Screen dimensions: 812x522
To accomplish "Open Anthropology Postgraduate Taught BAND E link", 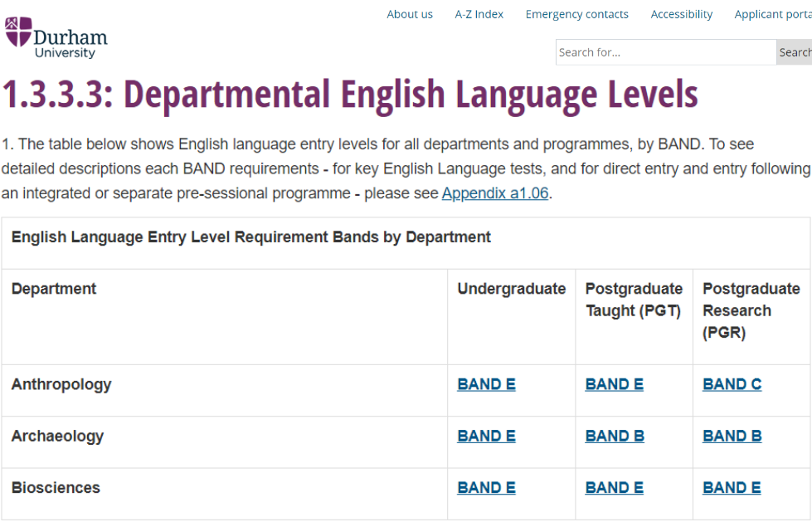I will (x=614, y=384).
